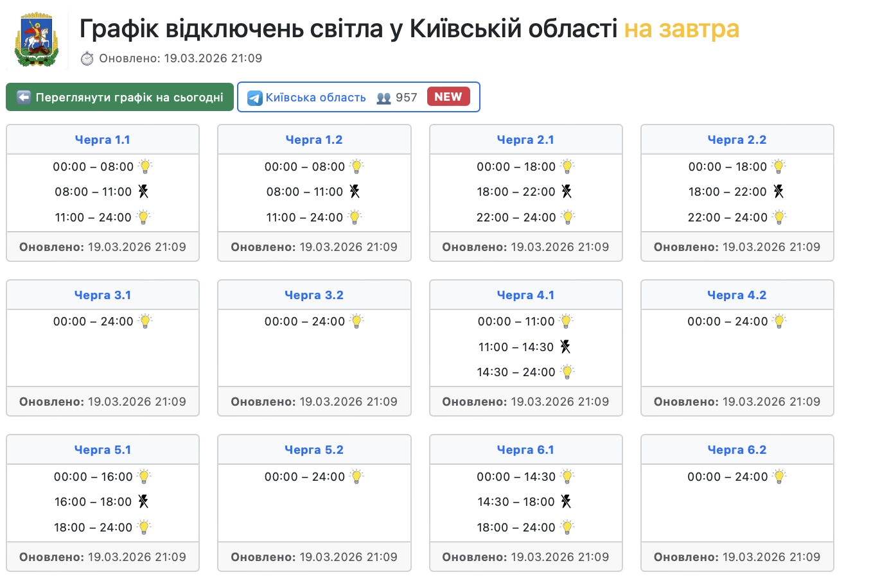The height and width of the screenshot is (588, 880).
Task: Click the power-off icon for Черга 4.1 11:00 – 14:30
Action: (x=565, y=347)
